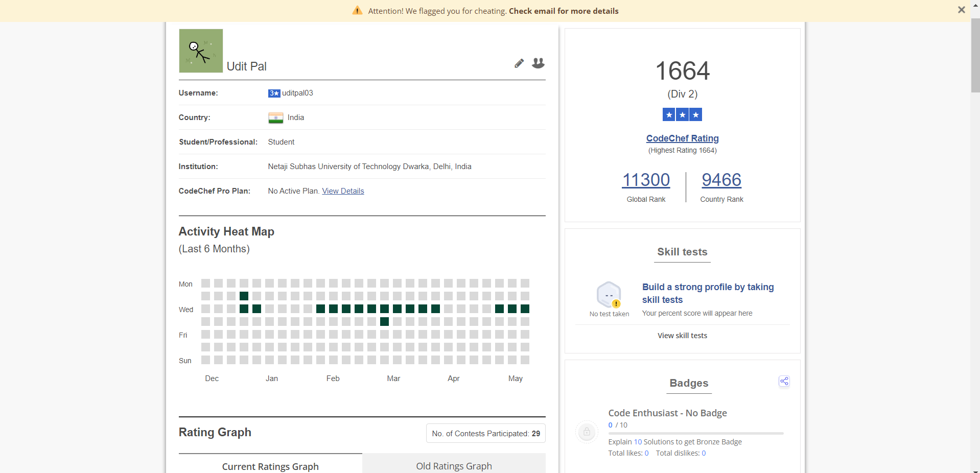980x473 pixels.
Task: Select username text uditpal03
Action: tap(297, 93)
